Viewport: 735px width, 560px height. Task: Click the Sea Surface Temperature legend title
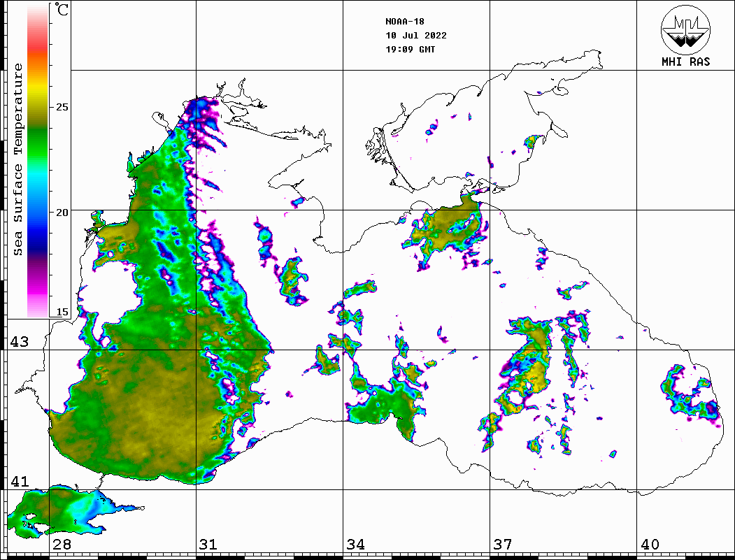pos(17,160)
